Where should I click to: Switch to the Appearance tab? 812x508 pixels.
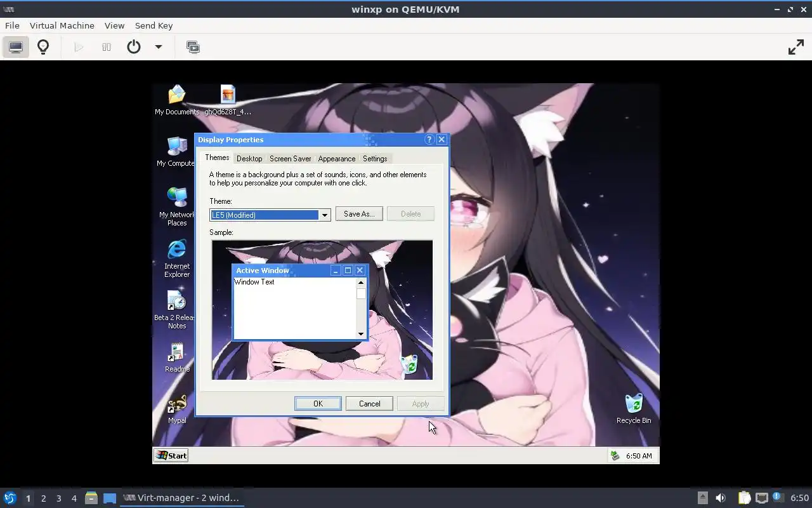coord(337,159)
